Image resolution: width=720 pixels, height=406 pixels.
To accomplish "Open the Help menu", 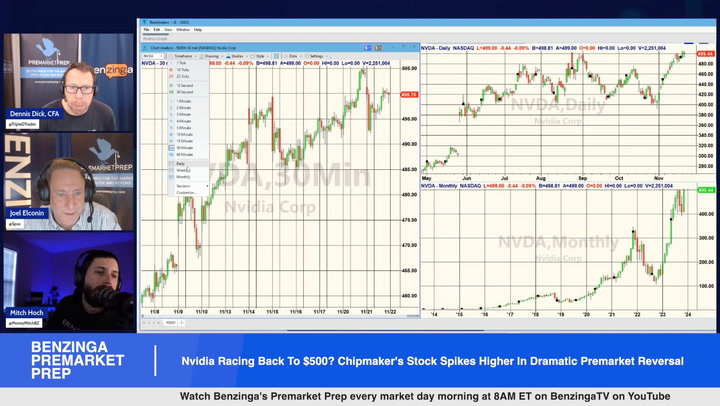I will [198, 29].
